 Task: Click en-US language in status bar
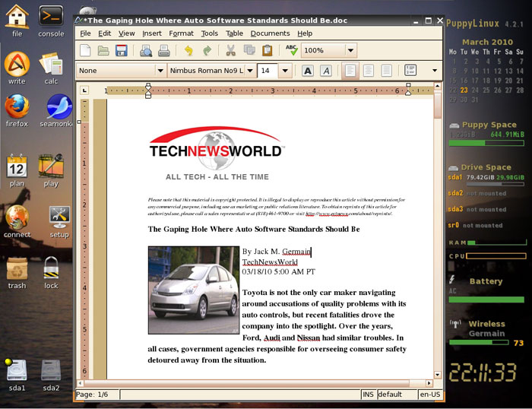(x=430, y=395)
